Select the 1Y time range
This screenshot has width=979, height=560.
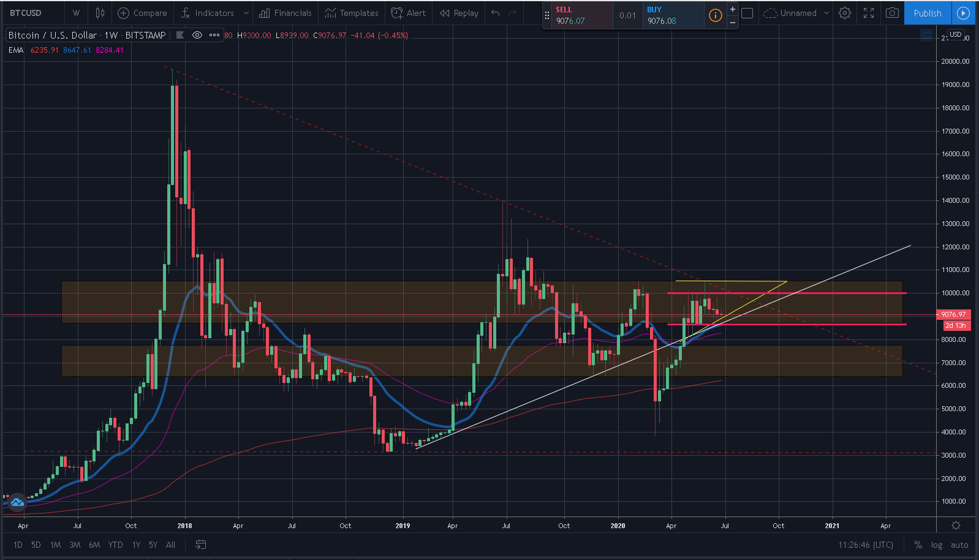(x=136, y=545)
